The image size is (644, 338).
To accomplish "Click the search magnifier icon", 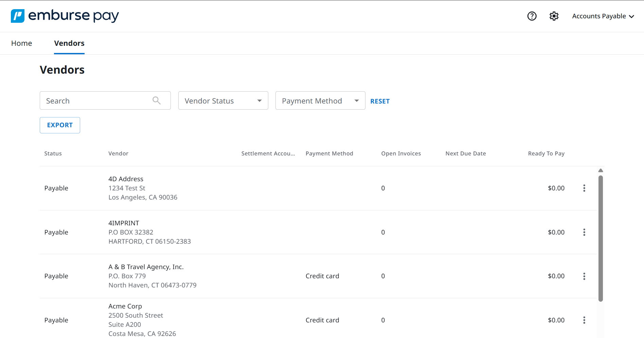I will pos(157,100).
